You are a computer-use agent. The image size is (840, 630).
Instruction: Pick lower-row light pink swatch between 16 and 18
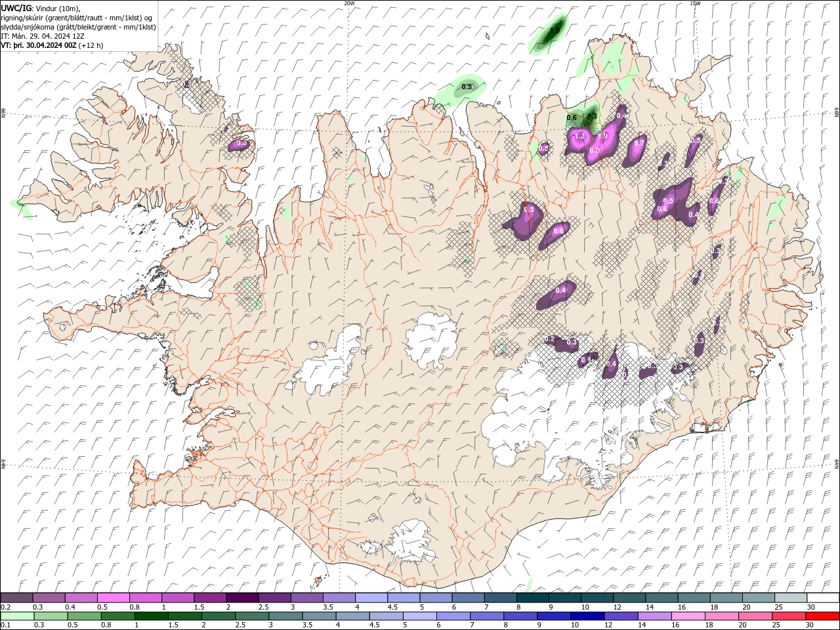click(687, 616)
